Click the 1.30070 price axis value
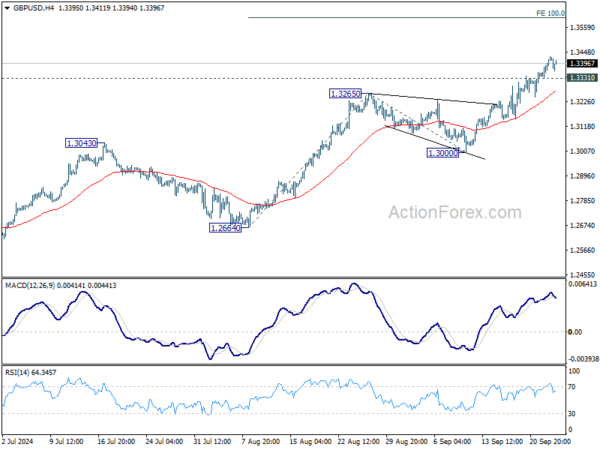The width and height of the screenshot is (600, 450). click(582, 151)
